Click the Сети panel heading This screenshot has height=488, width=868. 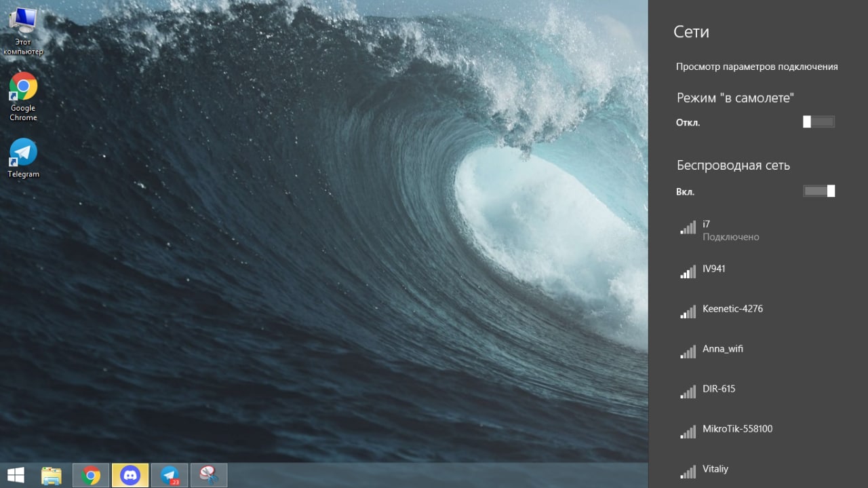coord(691,32)
